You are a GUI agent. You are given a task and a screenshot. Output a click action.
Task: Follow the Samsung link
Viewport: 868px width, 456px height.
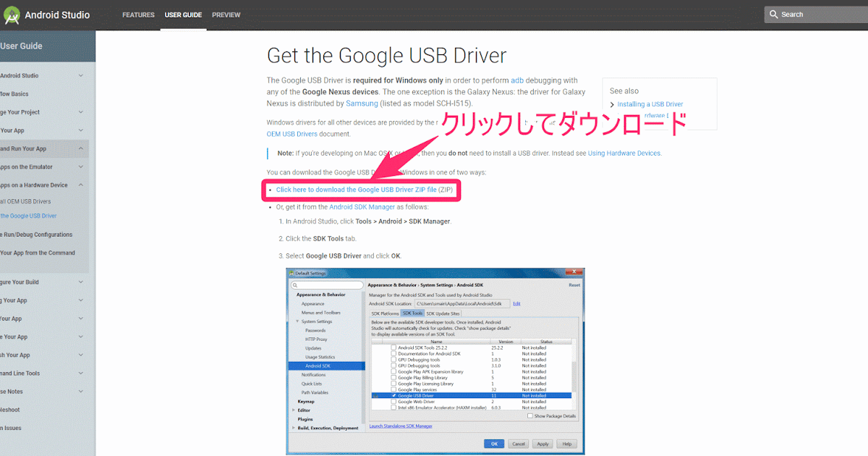coord(362,104)
